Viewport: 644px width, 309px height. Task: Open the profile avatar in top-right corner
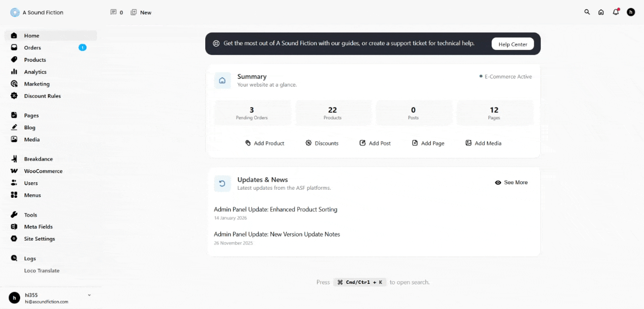[x=631, y=12]
